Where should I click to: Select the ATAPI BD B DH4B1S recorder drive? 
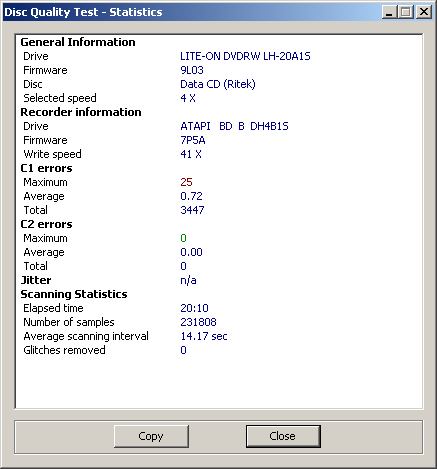coord(234,126)
